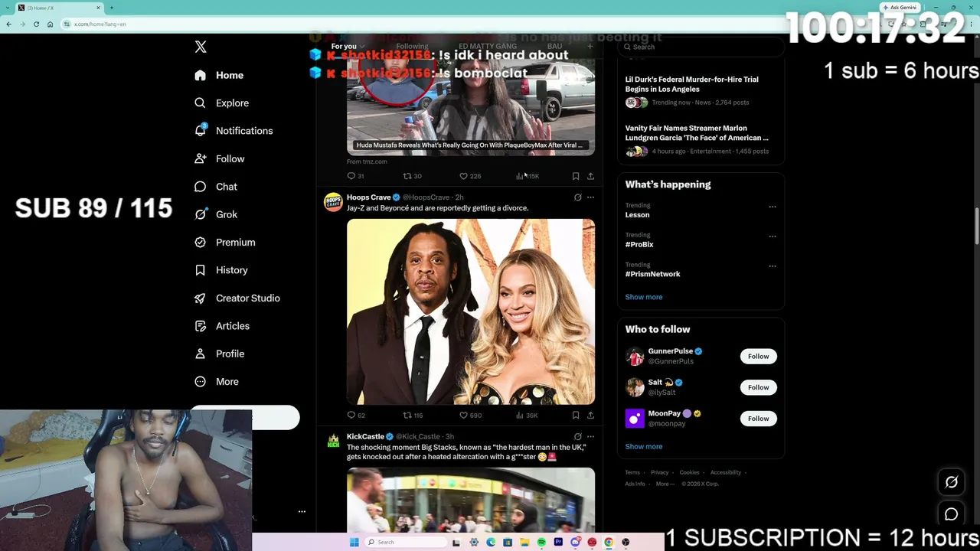Open the KickCastle profile name

365,436
